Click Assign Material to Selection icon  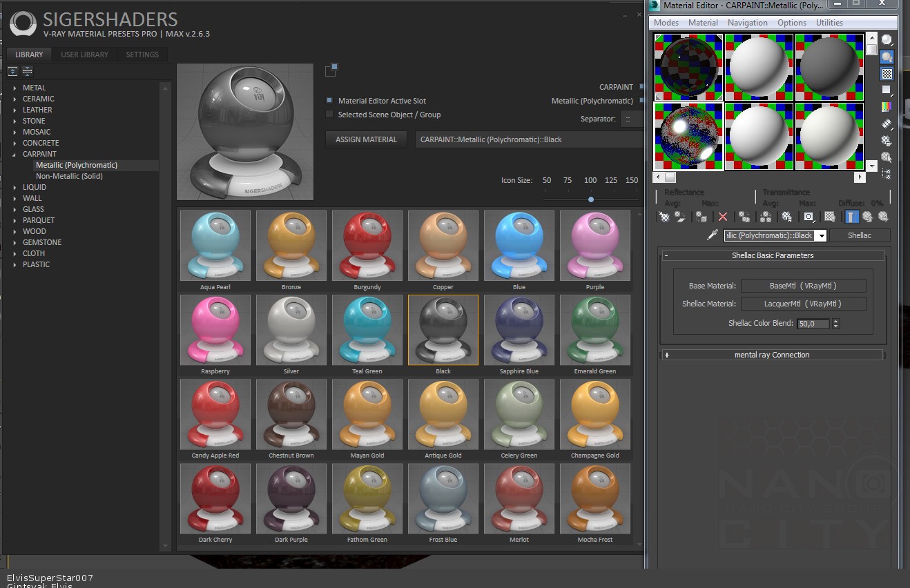tap(701, 217)
